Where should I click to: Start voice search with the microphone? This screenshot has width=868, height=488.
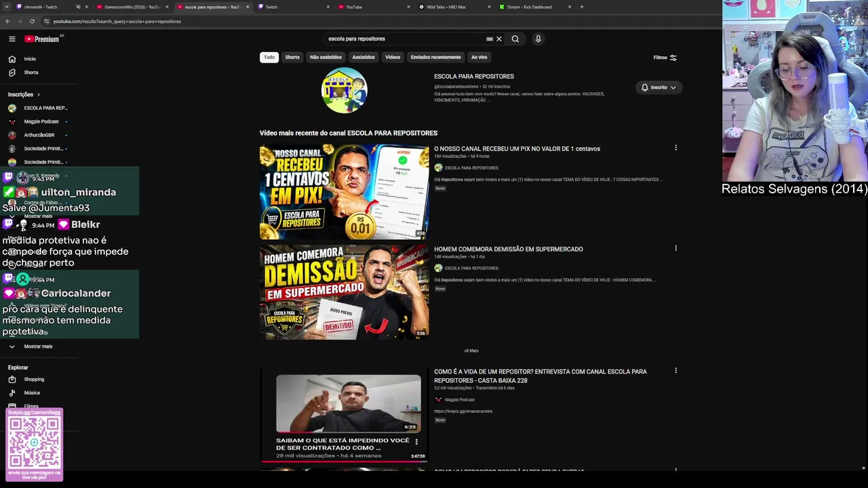[x=538, y=39]
